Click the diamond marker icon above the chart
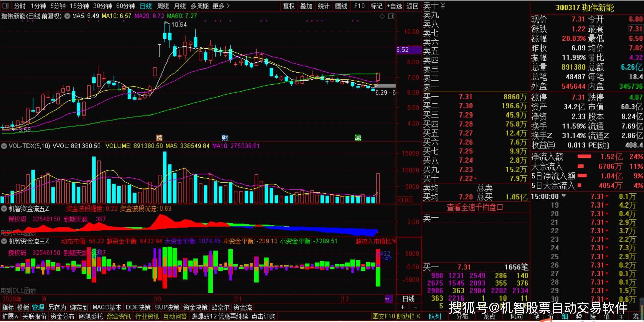The width and height of the screenshot is (644, 322). (x=382, y=16)
